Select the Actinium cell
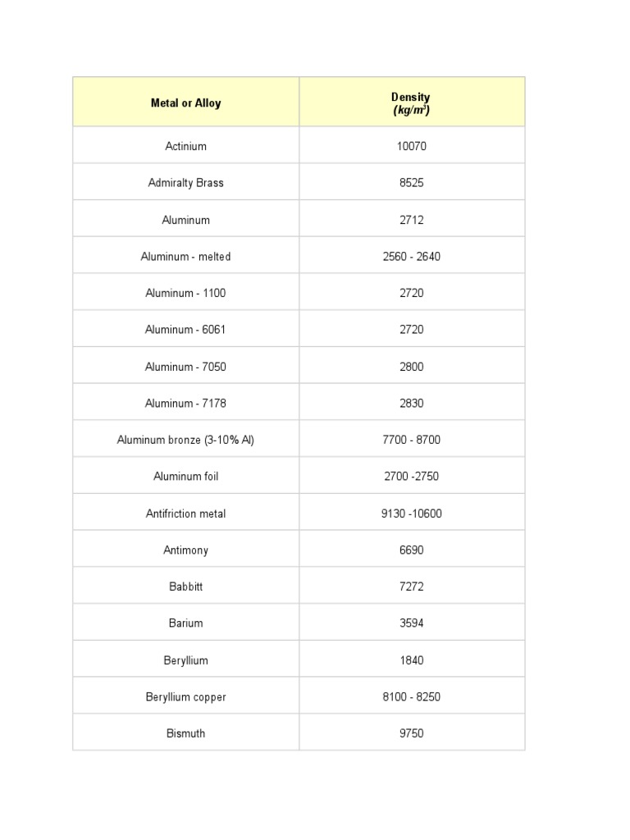 pyautogui.click(x=185, y=146)
